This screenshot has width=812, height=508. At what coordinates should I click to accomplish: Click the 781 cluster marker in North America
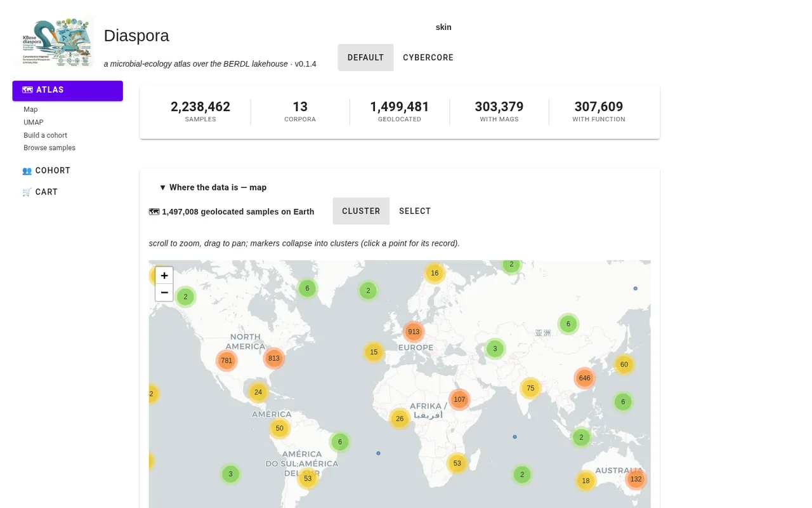tap(226, 361)
